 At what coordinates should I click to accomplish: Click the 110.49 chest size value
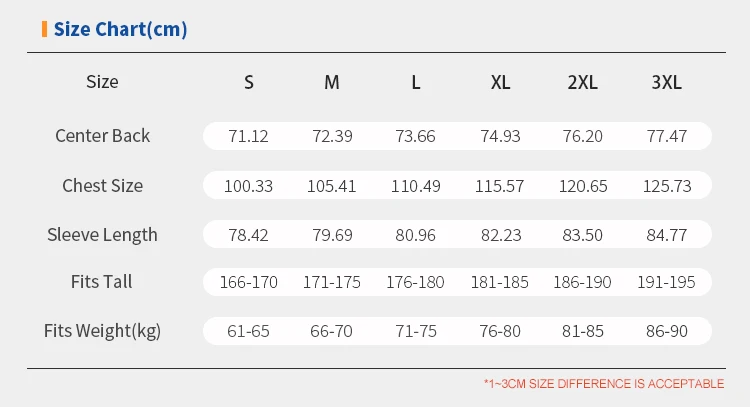point(415,186)
